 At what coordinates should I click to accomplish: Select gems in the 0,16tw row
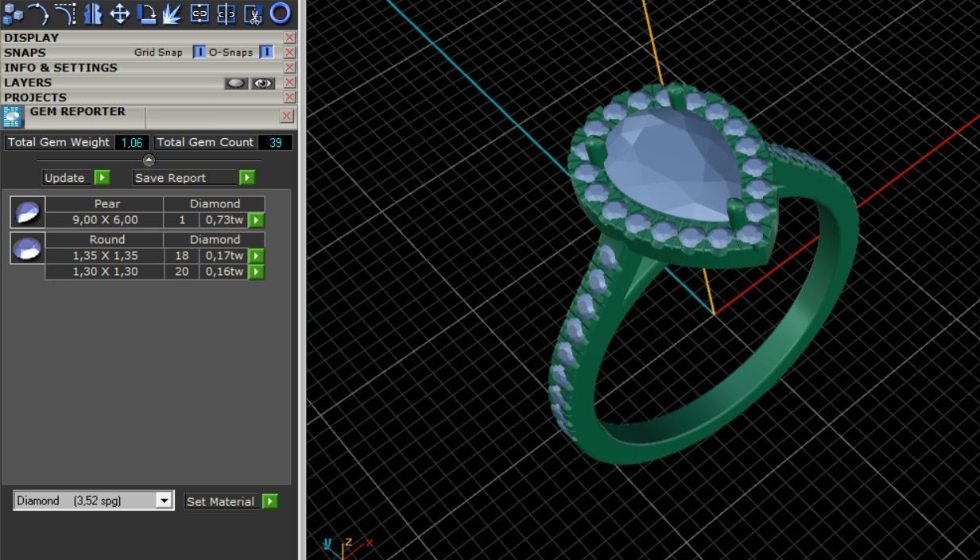(x=256, y=272)
